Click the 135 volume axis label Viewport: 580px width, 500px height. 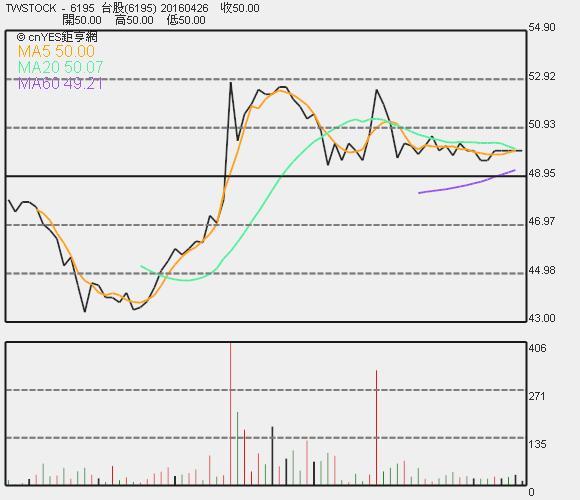pos(537,445)
